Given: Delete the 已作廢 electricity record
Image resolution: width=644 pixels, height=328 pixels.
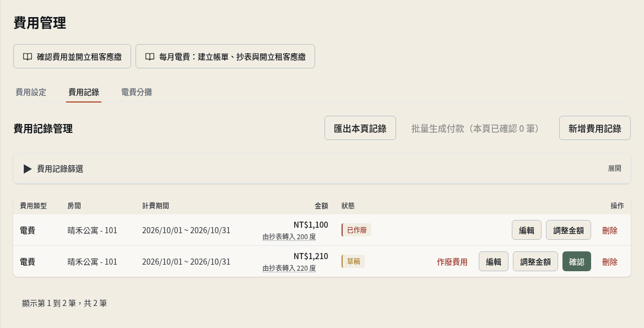Looking at the screenshot, I should pyautogui.click(x=610, y=230).
